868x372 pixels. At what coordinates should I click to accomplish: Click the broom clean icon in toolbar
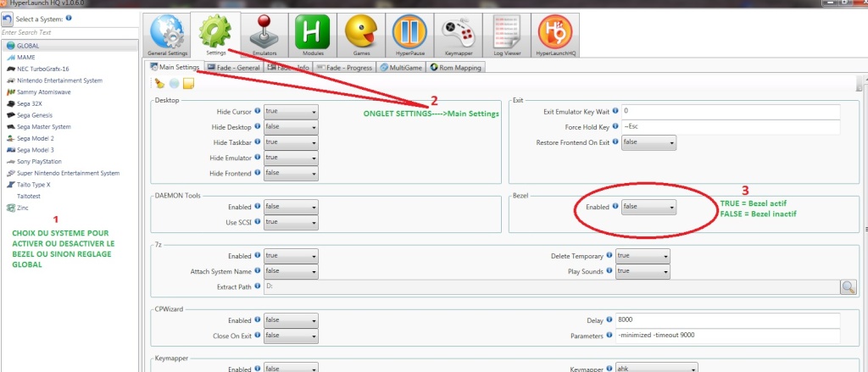tap(160, 84)
